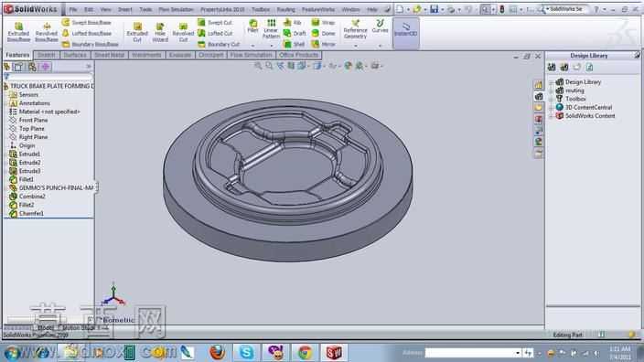Open the dropdown arrow under Fillet
The height and width of the screenshot is (362, 644).
point(253,46)
